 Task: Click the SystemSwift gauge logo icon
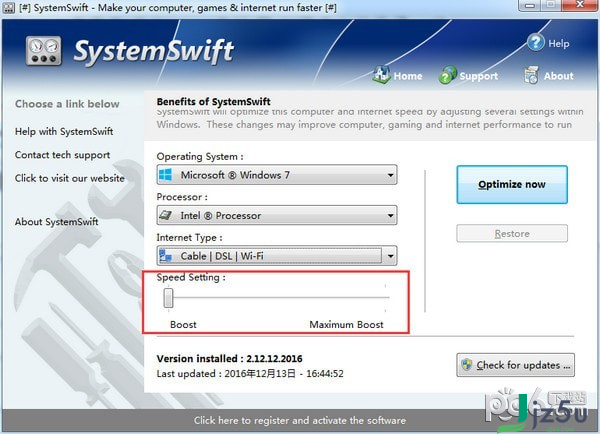[44, 51]
